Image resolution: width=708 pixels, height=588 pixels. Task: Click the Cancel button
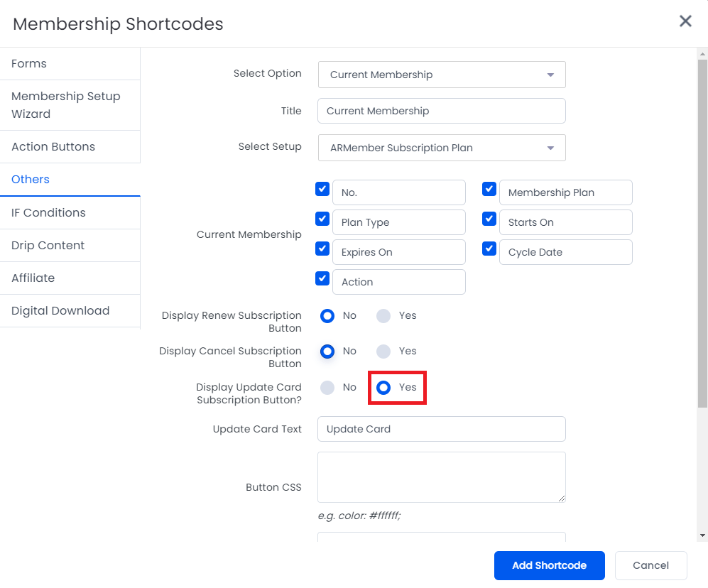tap(650, 565)
